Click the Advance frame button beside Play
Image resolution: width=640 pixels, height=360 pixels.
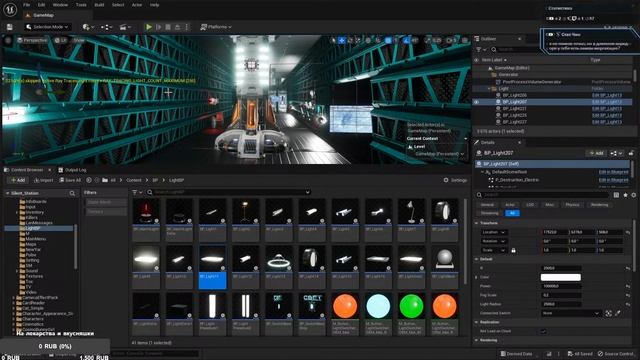(x=158, y=27)
